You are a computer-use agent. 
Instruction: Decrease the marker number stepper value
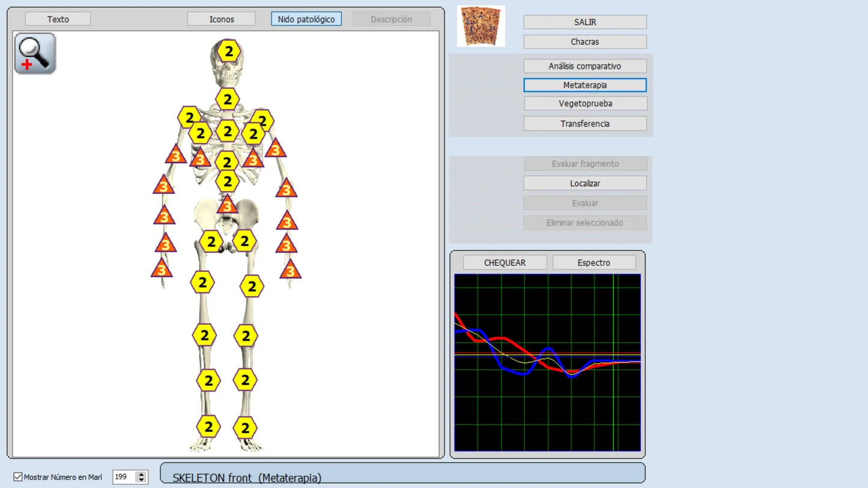[142, 480]
